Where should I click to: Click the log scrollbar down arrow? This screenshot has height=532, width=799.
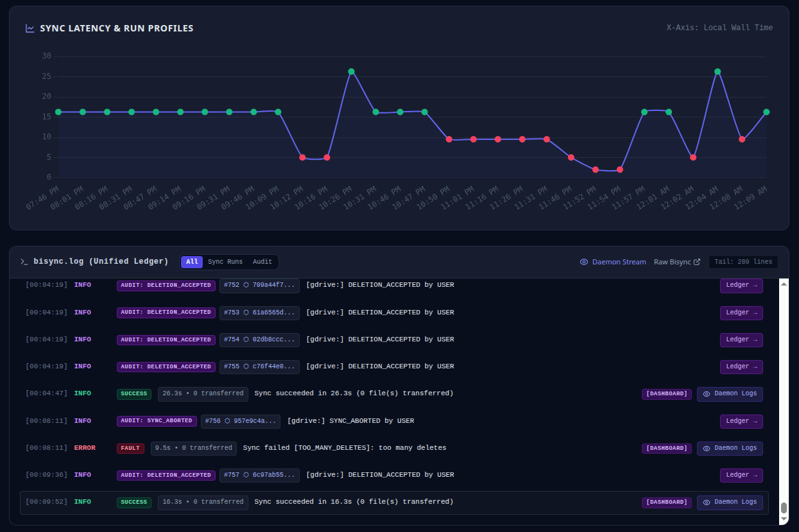coord(784,520)
